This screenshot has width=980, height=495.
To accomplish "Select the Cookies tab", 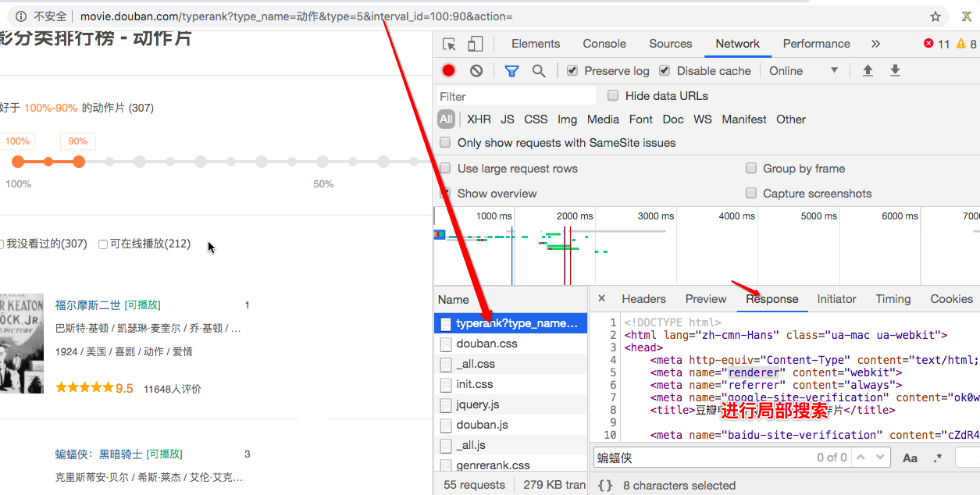I will pos(952,298).
